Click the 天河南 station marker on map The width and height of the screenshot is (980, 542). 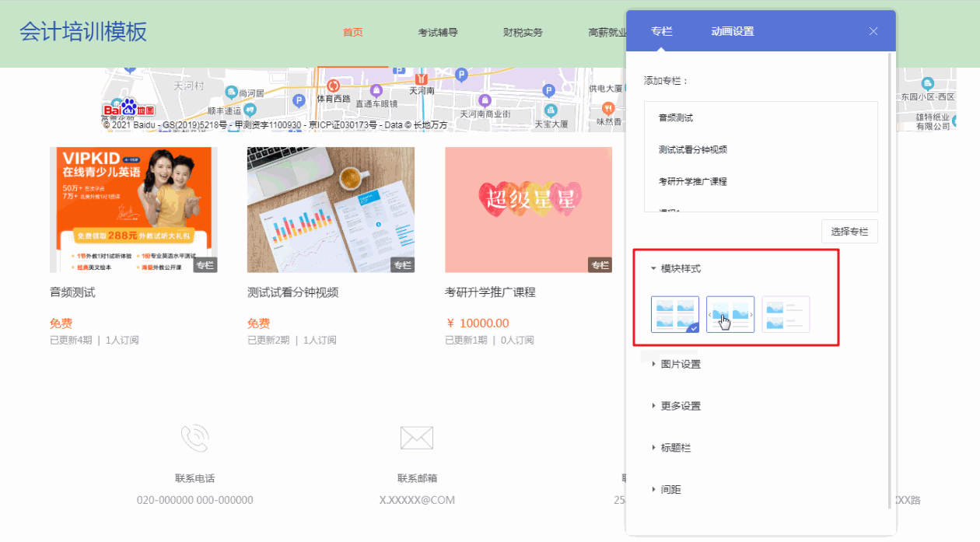422,78
